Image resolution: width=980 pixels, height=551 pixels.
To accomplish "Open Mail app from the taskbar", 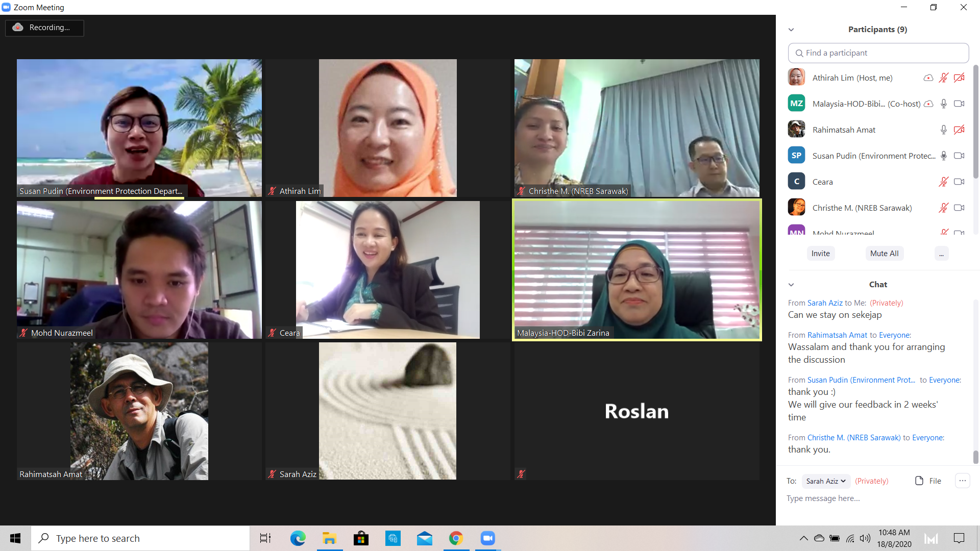I will (x=424, y=538).
